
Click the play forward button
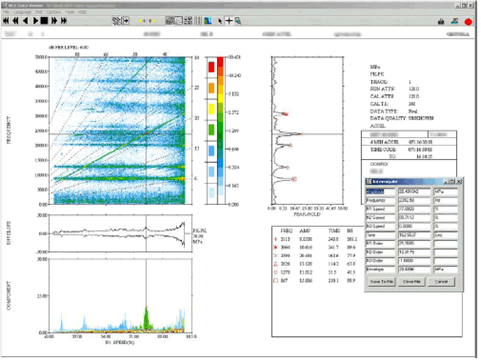point(35,21)
